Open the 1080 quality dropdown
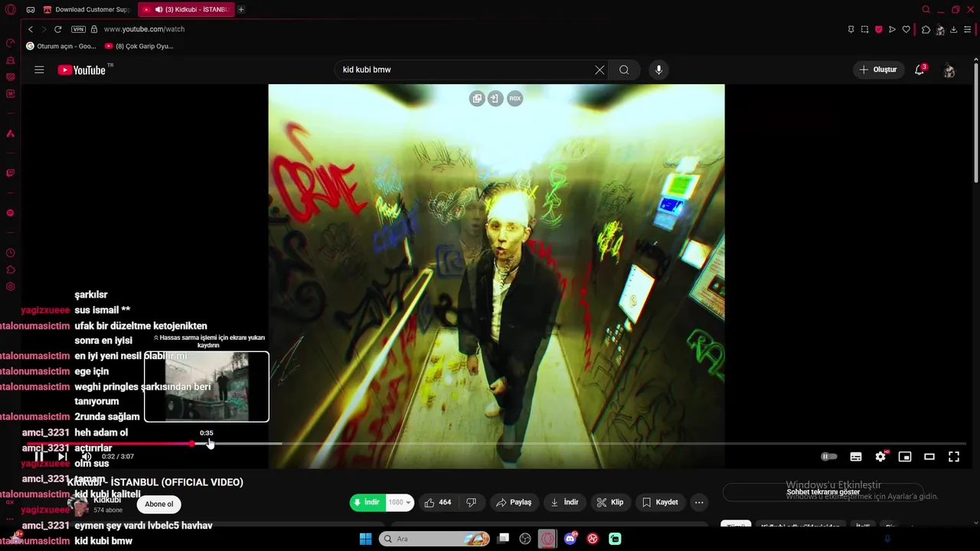 pos(400,502)
